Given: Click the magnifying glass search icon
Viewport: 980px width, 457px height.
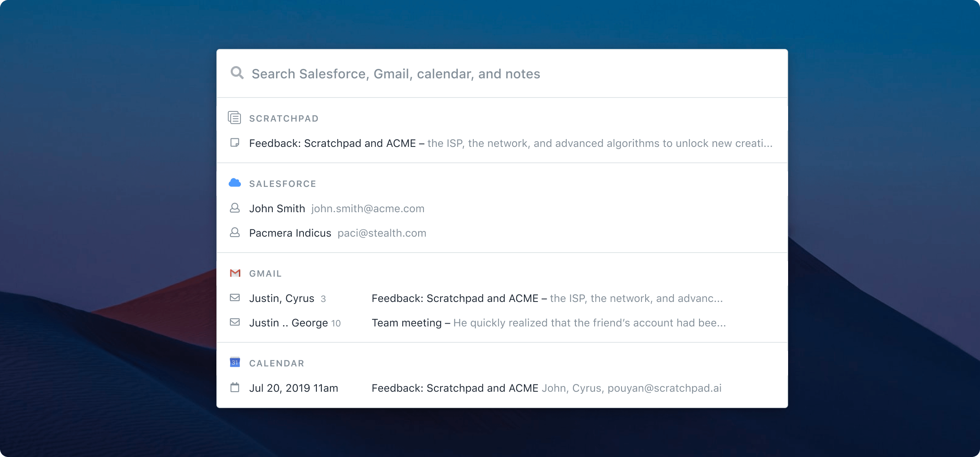Looking at the screenshot, I should pyautogui.click(x=237, y=73).
